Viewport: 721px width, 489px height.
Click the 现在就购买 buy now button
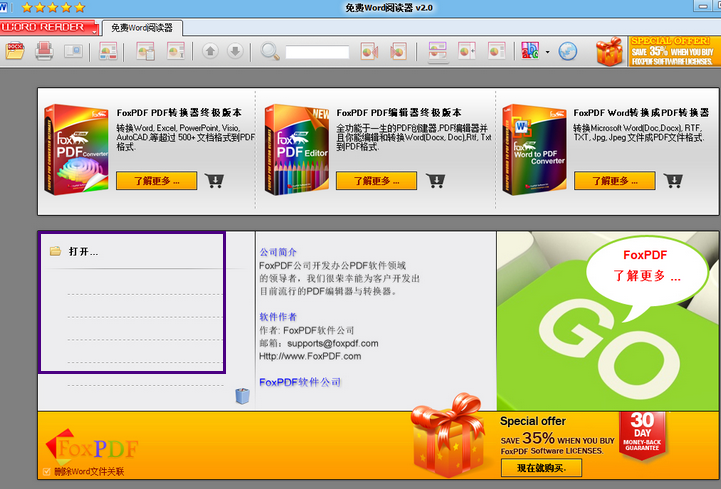coord(541,468)
